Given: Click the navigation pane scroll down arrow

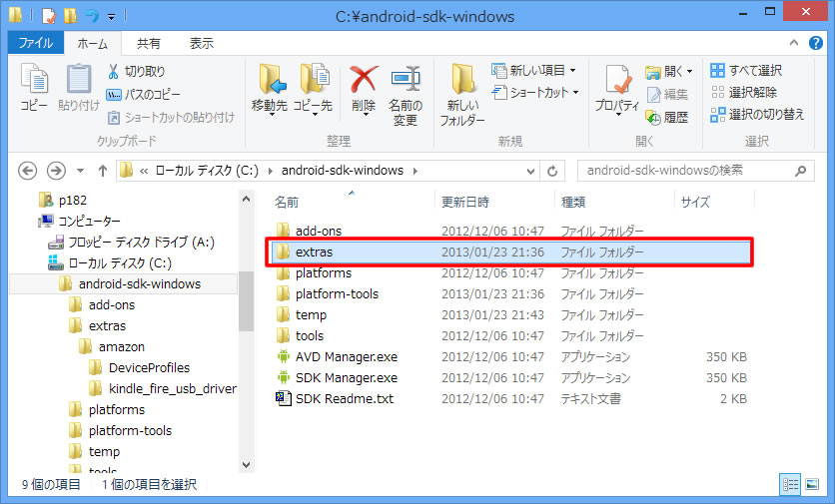Looking at the screenshot, I should point(246,465).
